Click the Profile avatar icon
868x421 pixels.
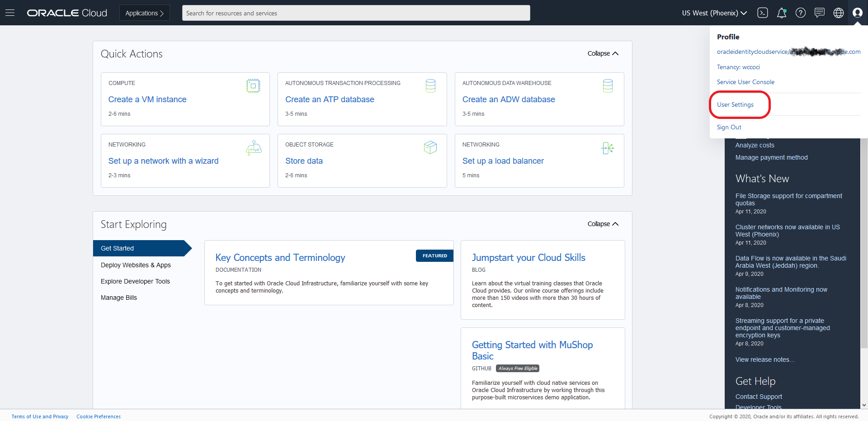tap(858, 13)
